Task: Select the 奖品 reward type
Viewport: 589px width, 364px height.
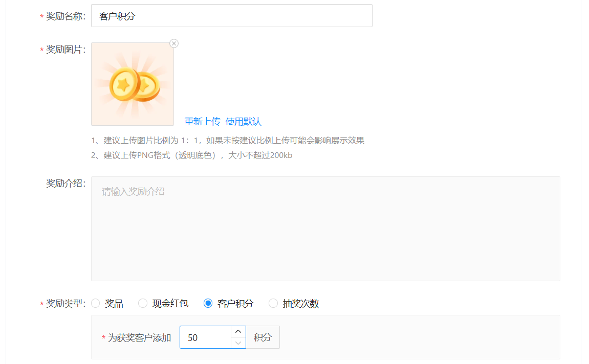Action: 96,304
